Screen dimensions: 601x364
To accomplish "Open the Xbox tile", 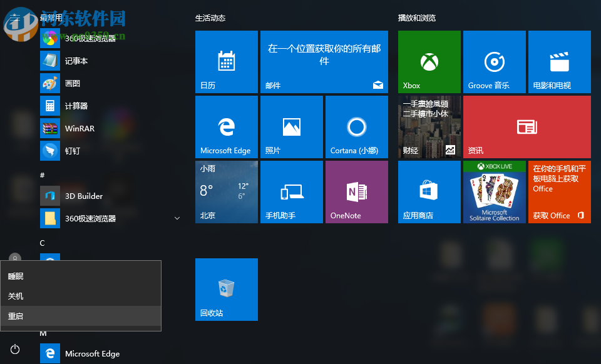I will click(429, 61).
